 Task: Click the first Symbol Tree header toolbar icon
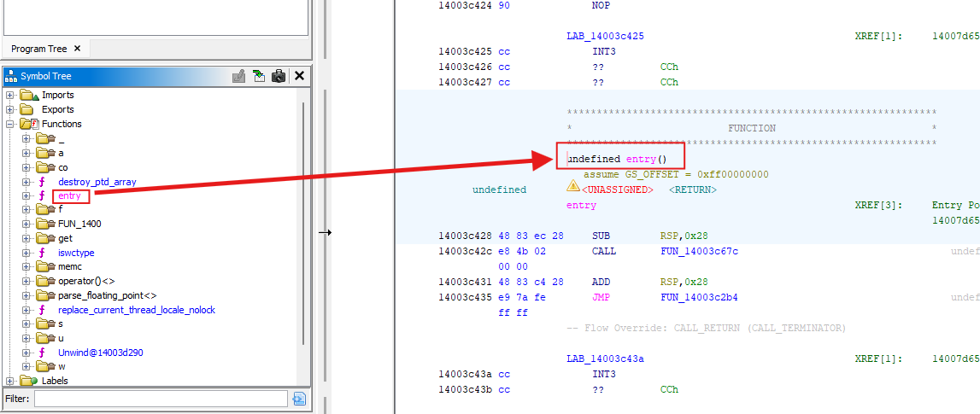(x=239, y=77)
